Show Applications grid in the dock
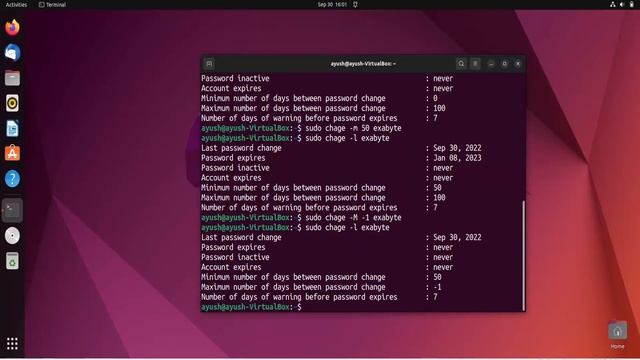The width and height of the screenshot is (640, 360). [12, 344]
